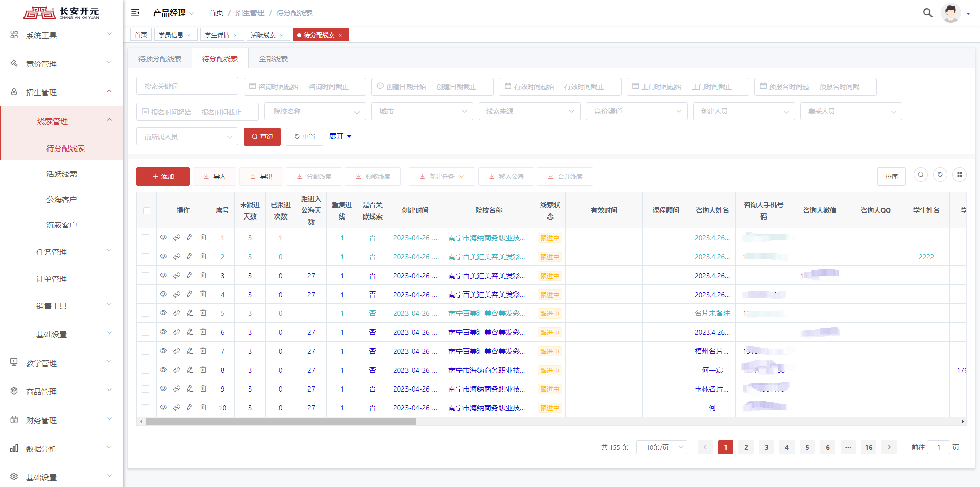
Task: Close the 学员信息 tab
Action: 189,35
